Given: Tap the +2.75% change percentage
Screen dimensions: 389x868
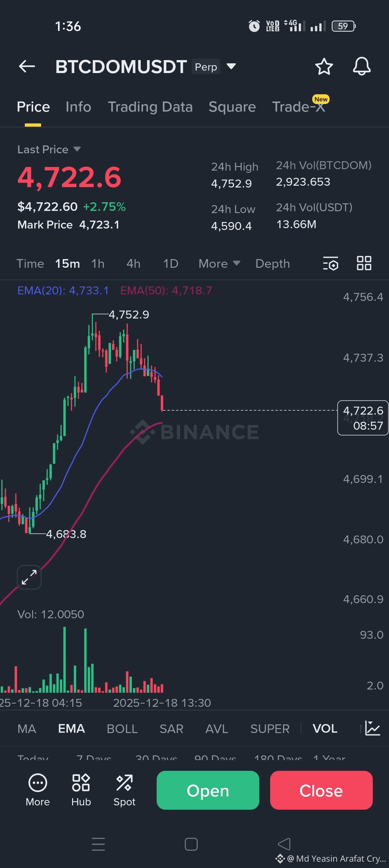Looking at the screenshot, I should 104,207.
